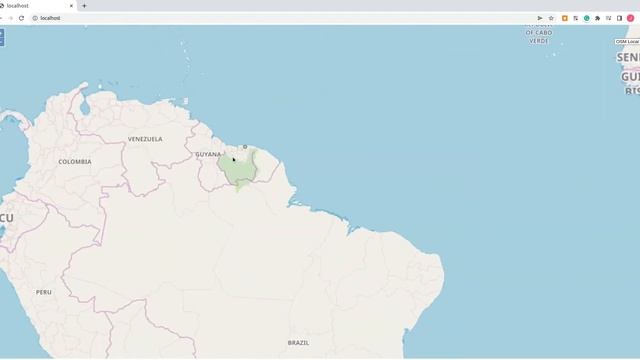Image resolution: width=640 pixels, height=360 pixels.
Task: Open the Extensions puzzle-piece menu
Action: (598, 18)
